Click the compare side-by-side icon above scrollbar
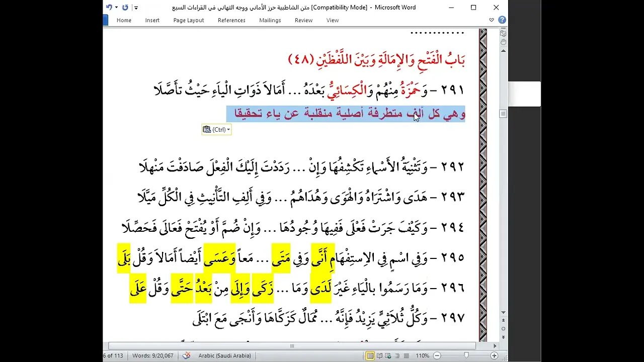The image size is (644, 362). pyautogui.click(x=503, y=33)
